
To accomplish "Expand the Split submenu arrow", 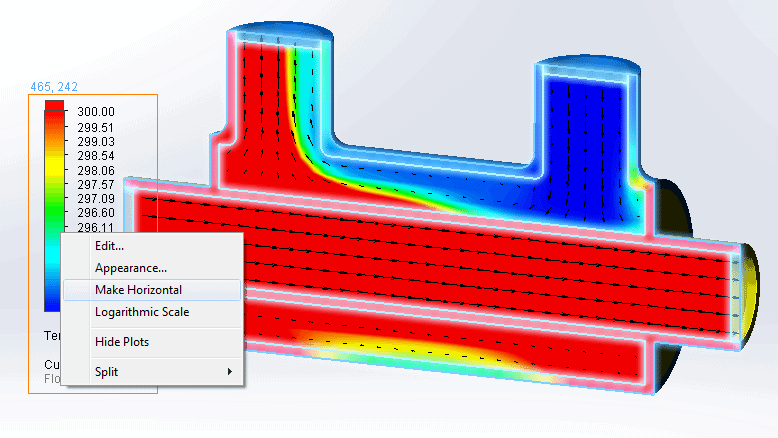I will 230,372.
